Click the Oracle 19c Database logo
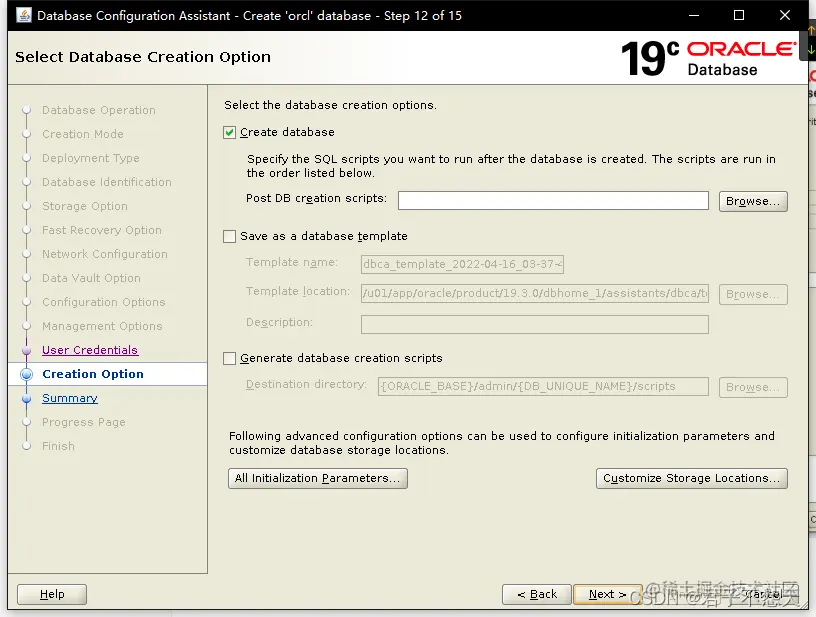The width and height of the screenshot is (816, 617). (x=708, y=58)
